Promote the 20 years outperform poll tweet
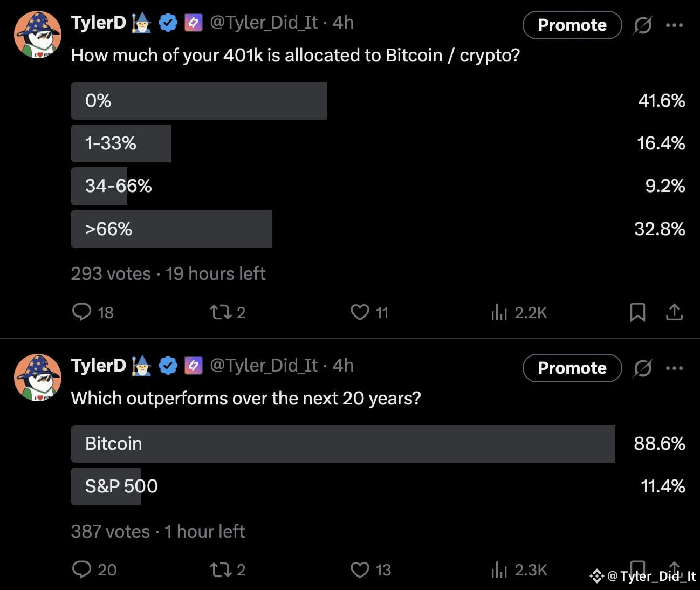This screenshot has height=590, width=700. coord(572,368)
